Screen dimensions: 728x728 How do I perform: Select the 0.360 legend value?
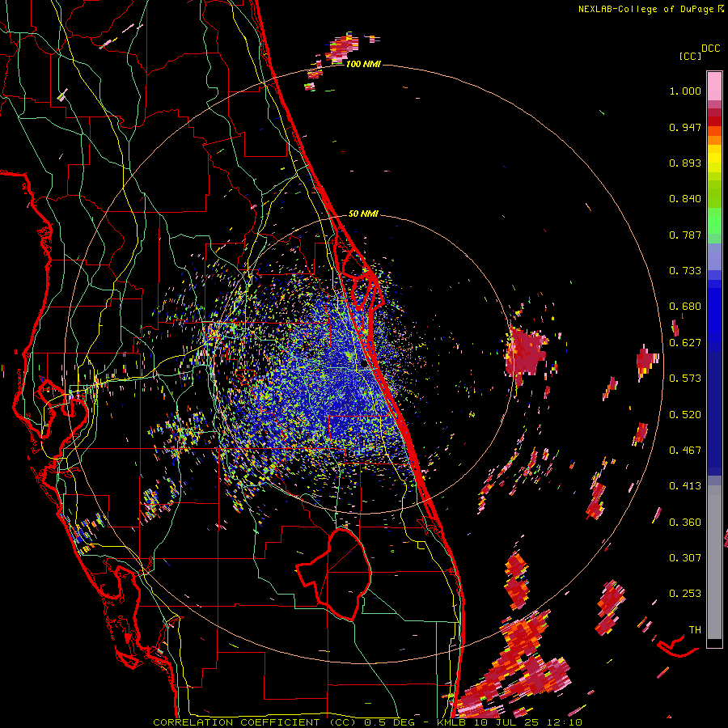[685, 523]
